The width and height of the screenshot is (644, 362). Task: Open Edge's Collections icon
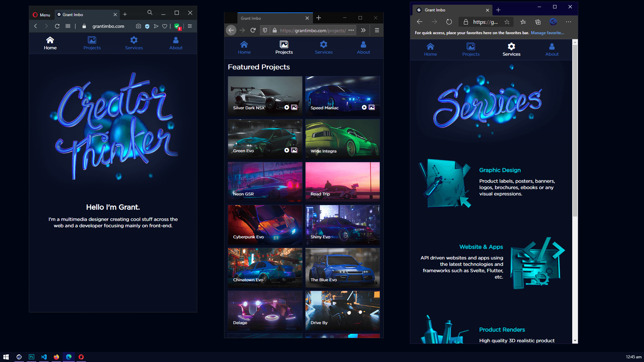pyautogui.click(x=538, y=22)
